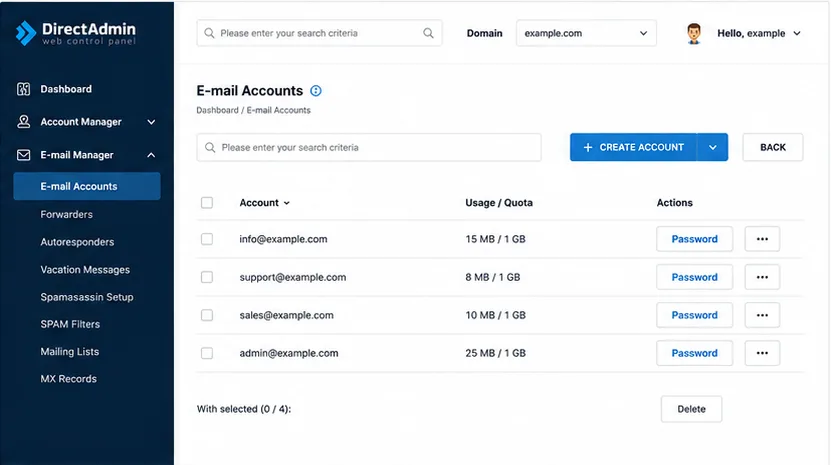Open more actions for support@example.com

pyautogui.click(x=762, y=277)
